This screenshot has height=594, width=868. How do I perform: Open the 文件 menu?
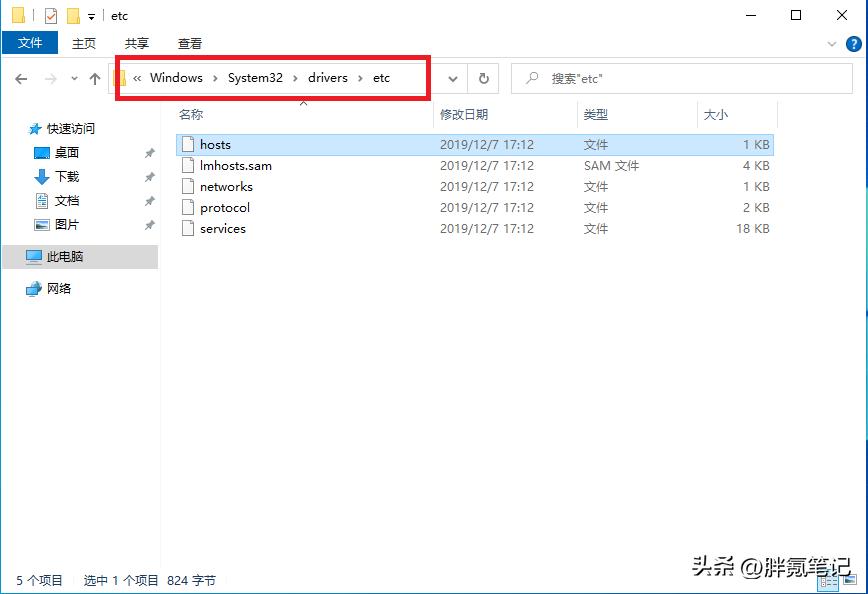[30, 43]
